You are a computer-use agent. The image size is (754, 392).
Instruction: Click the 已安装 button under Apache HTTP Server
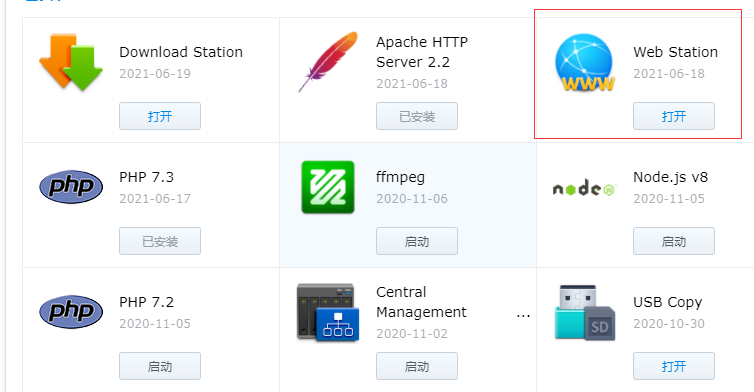click(x=417, y=116)
